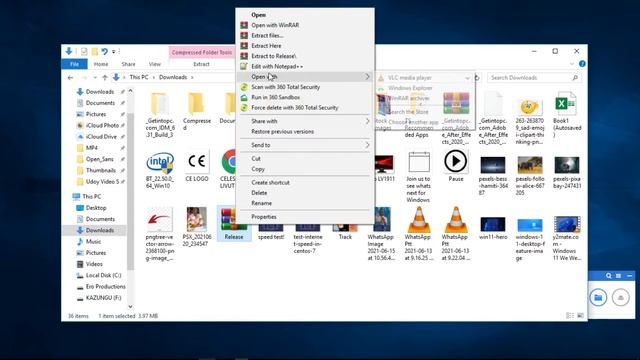The image size is (640, 360).
Task: Expand the Open with submenu arrow
Action: point(367,76)
